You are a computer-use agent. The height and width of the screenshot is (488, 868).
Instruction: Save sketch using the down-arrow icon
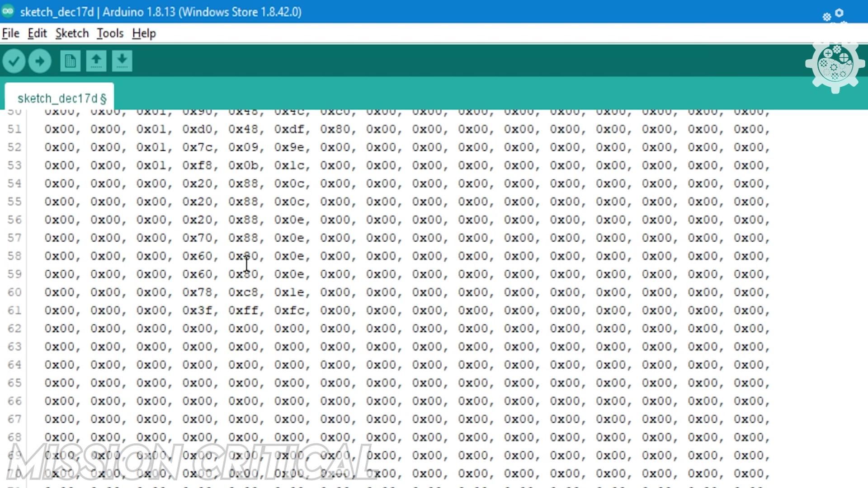[x=122, y=61]
